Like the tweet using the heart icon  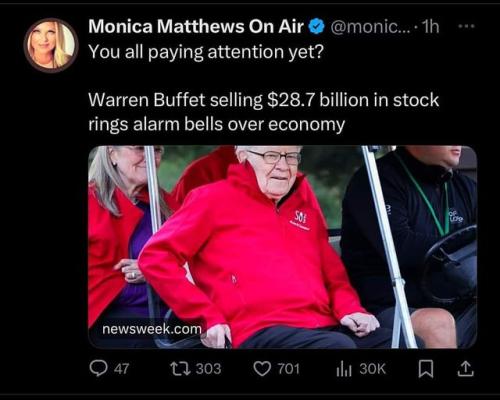[x=262, y=369]
